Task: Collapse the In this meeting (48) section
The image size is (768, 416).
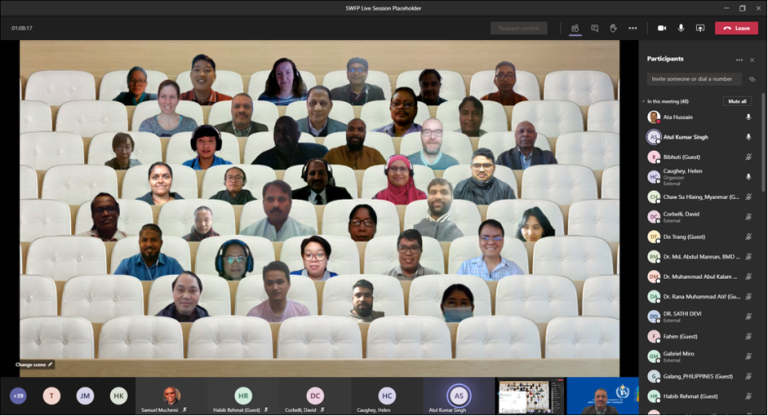Action: [x=644, y=101]
